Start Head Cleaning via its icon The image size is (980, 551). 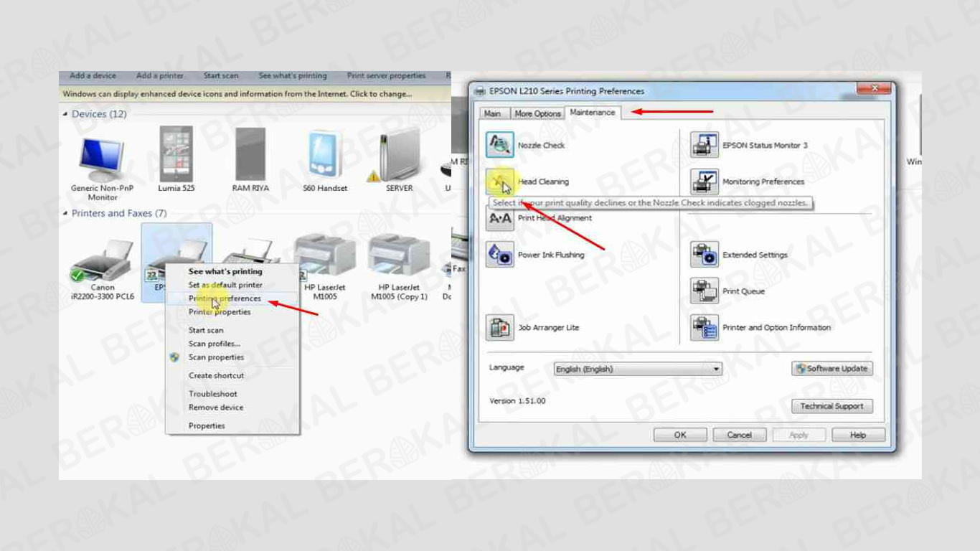(499, 182)
